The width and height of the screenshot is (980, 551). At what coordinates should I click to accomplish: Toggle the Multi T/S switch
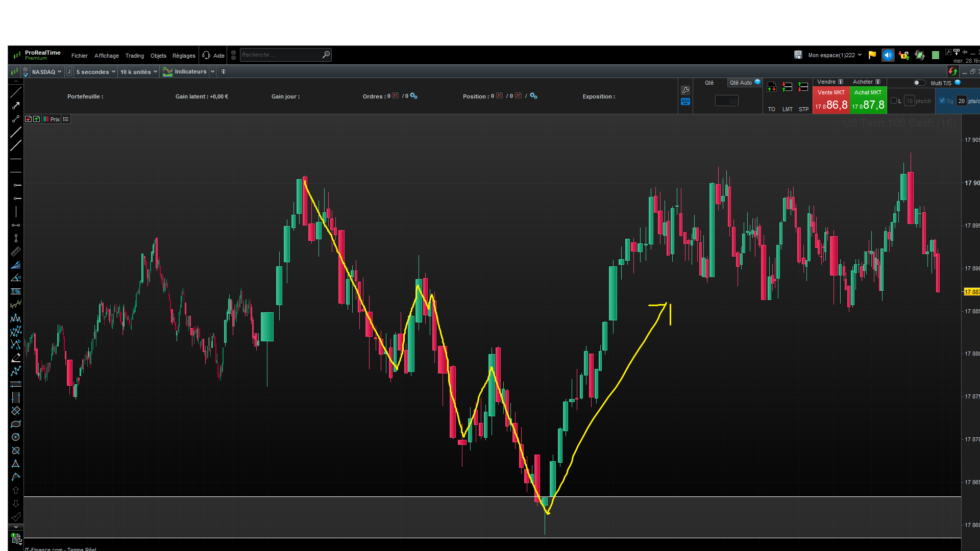tap(919, 83)
